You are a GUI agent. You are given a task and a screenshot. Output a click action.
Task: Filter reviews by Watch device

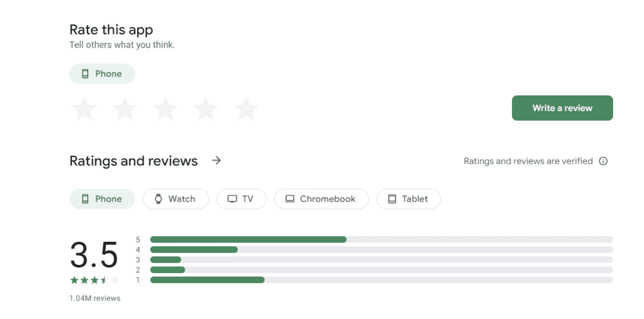[175, 199]
